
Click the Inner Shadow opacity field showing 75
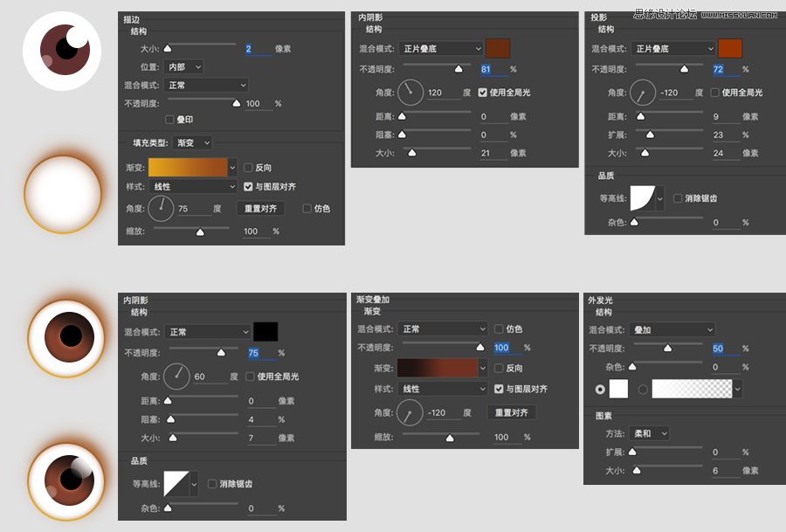262,354
